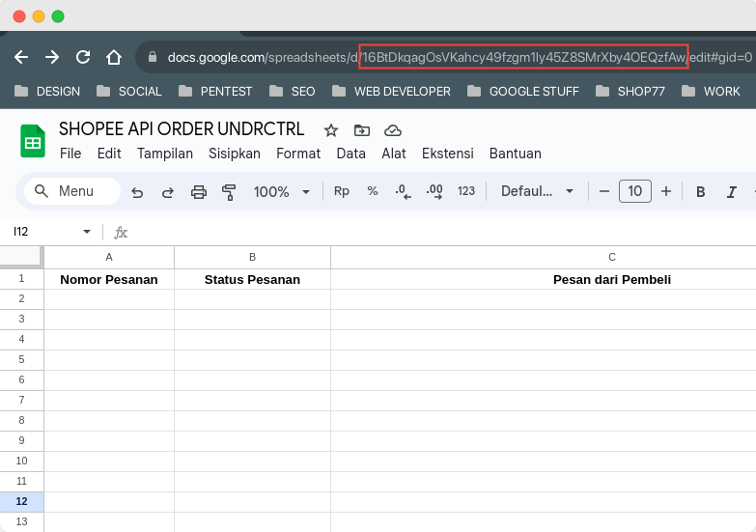The image size is (756, 532).
Task: Click the Menu search box
Action: click(72, 191)
